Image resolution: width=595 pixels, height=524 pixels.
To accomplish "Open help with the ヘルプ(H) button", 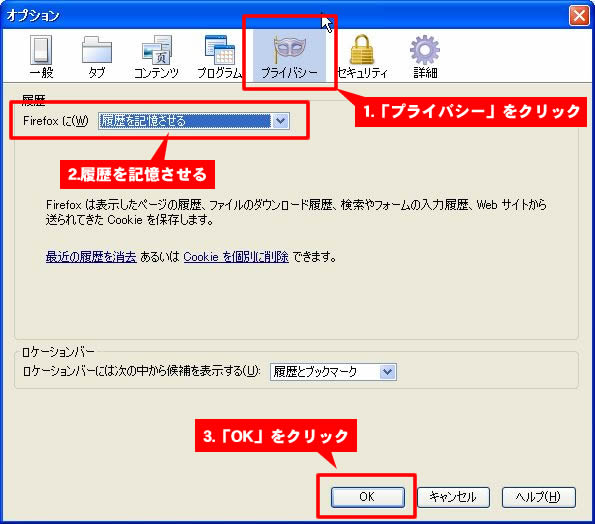I will coord(539,497).
